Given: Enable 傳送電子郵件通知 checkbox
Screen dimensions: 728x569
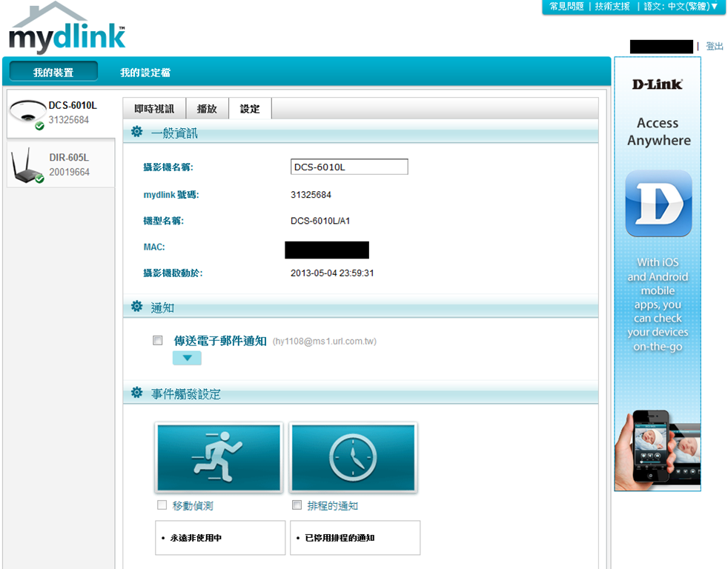Looking at the screenshot, I should (x=158, y=341).
